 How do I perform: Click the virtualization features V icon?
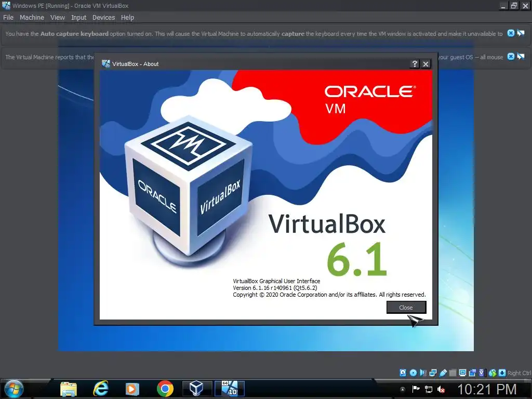482,373
